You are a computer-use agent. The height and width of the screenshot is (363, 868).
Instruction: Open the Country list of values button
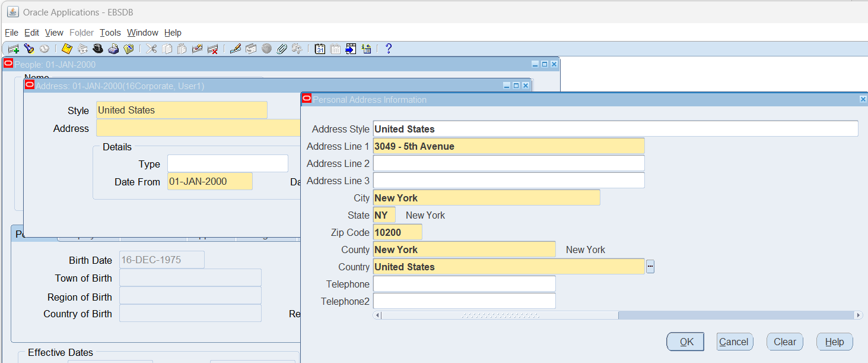click(x=650, y=267)
